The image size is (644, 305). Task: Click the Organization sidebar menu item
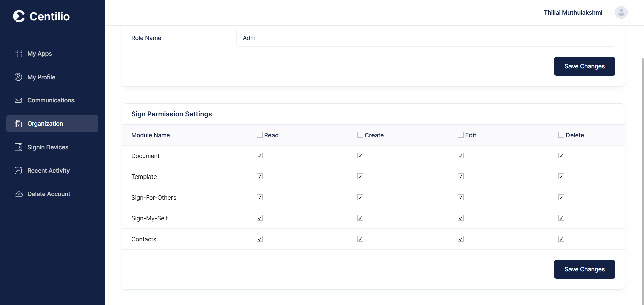coord(45,123)
